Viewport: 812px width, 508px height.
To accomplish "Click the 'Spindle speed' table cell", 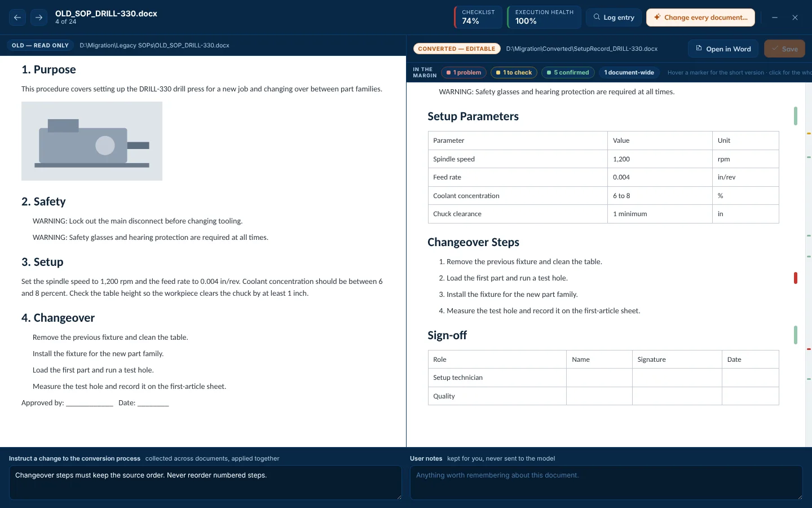I will [518, 159].
